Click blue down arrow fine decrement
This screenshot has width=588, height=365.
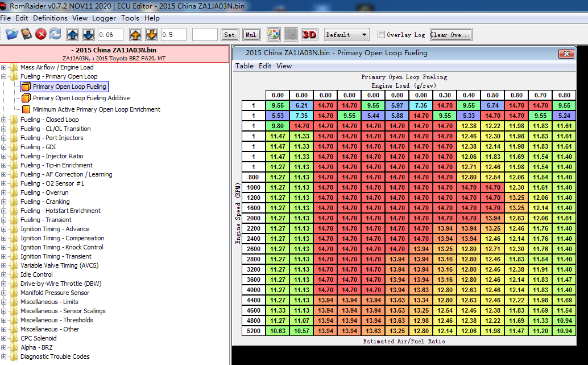88,35
